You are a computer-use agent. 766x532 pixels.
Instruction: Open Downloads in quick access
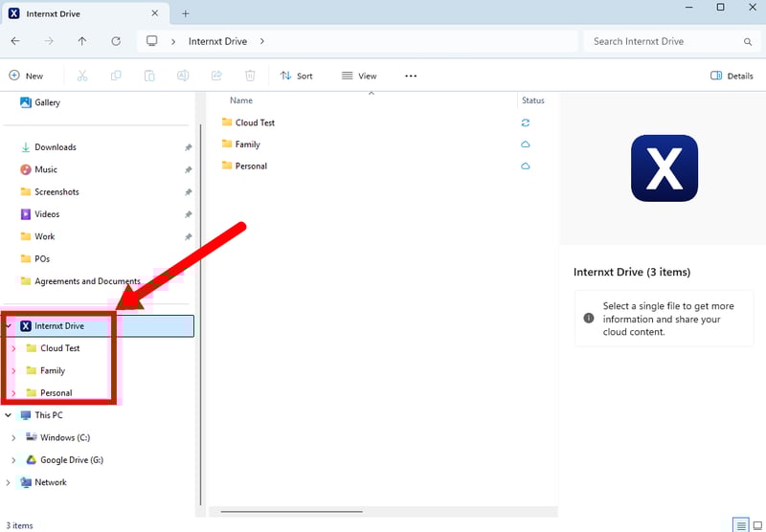[49, 147]
